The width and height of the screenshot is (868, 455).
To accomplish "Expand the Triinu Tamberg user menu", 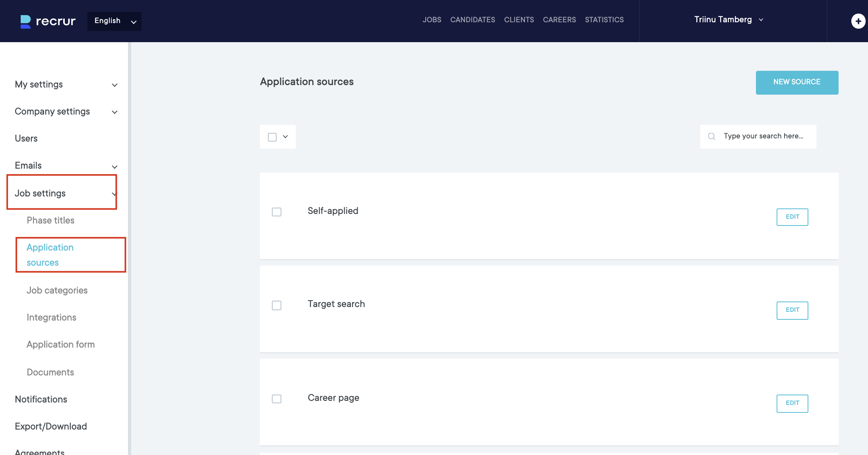I will pos(728,19).
